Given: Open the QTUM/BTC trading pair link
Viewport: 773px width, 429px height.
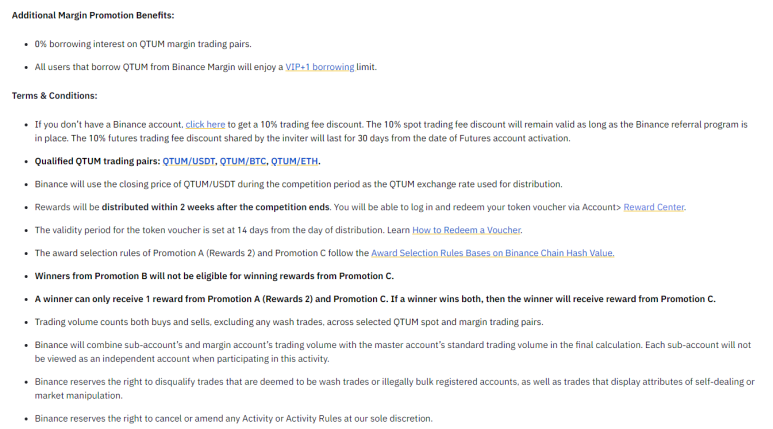Looking at the screenshot, I should pyautogui.click(x=243, y=161).
